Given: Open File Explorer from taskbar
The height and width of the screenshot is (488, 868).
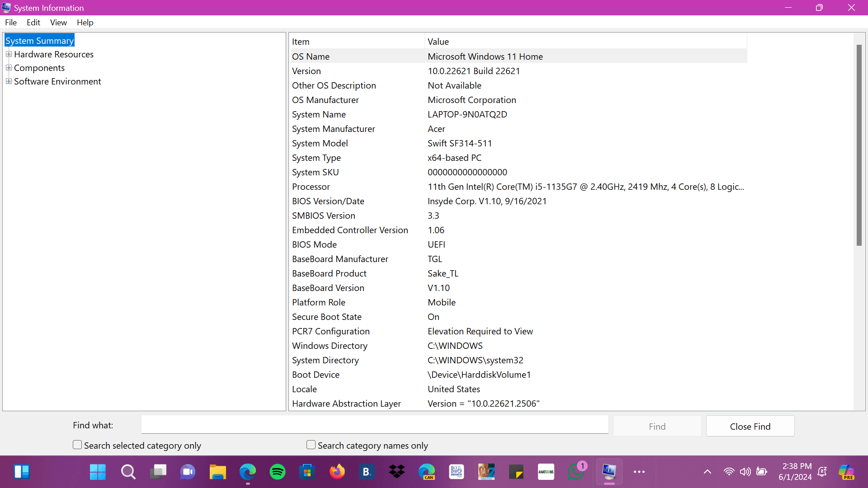Looking at the screenshot, I should tap(217, 472).
